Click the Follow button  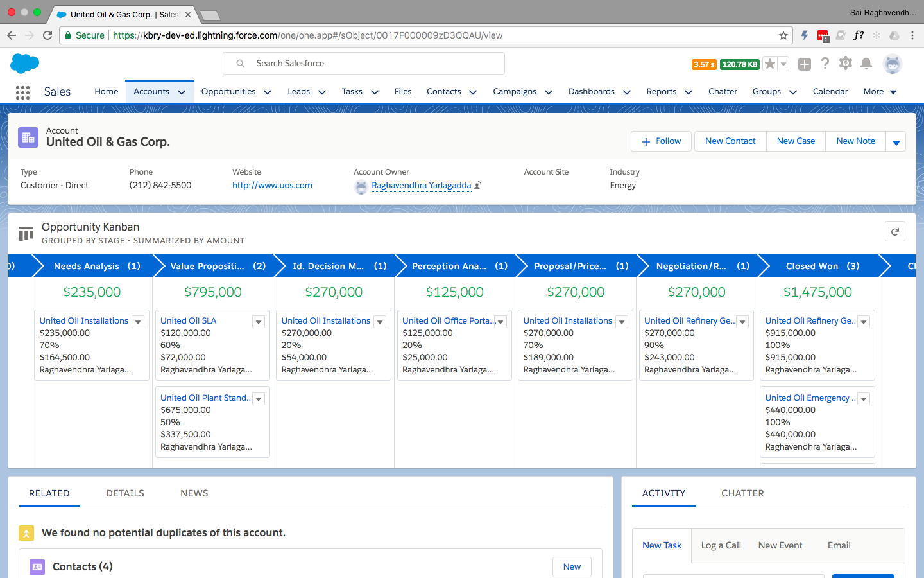(x=661, y=141)
